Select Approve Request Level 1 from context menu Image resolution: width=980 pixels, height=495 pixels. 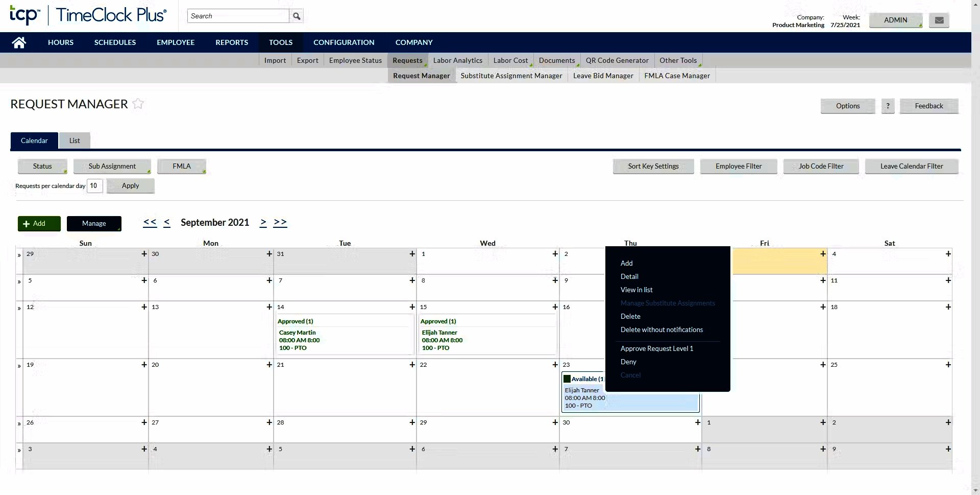(657, 348)
